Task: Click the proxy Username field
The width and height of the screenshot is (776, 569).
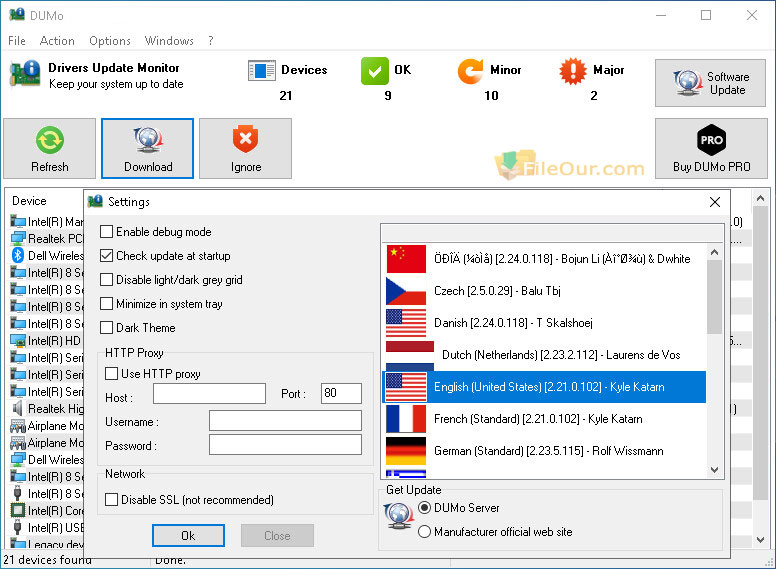Action: [x=285, y=421]
